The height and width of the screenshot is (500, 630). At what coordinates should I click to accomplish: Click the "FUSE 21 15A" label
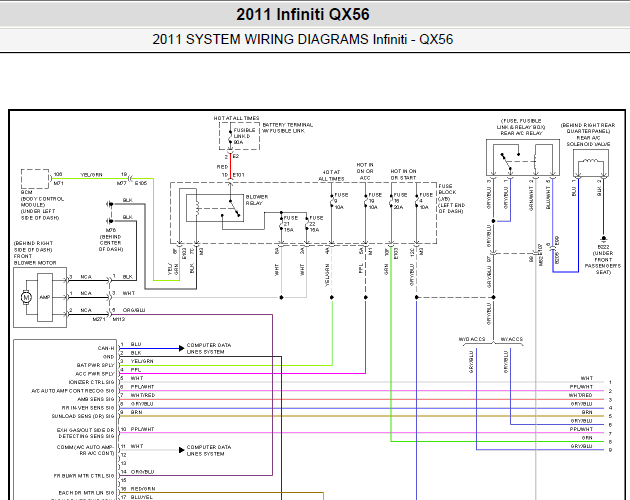coord(290,224)
